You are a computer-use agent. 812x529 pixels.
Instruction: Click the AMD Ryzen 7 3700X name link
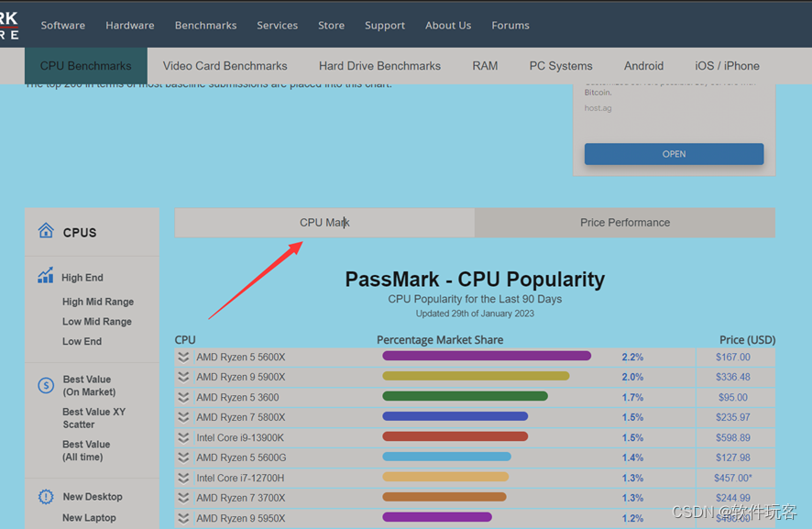tap(241, 498)
